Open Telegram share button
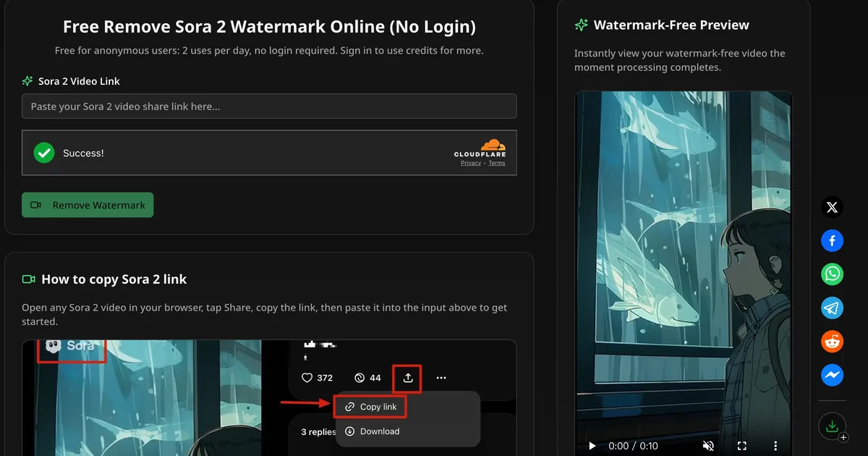Image resolution: width=868 pixels, height=456 pixels. (832, 308)
